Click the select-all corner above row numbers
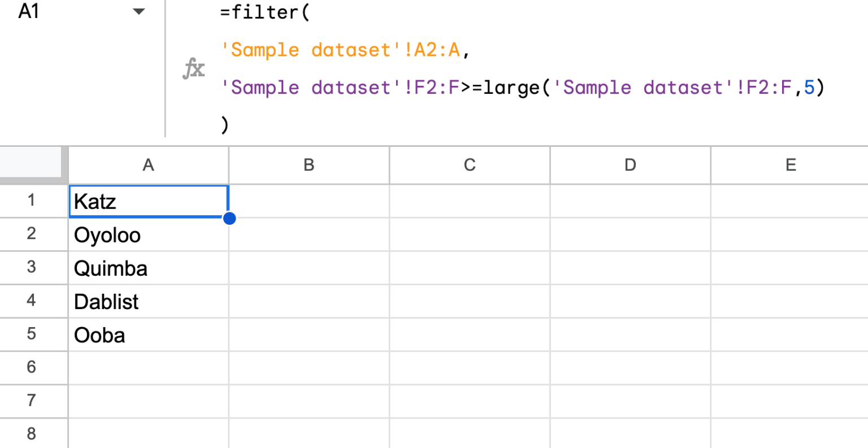This screenshot has height=448, width=868. pos(32,165)
